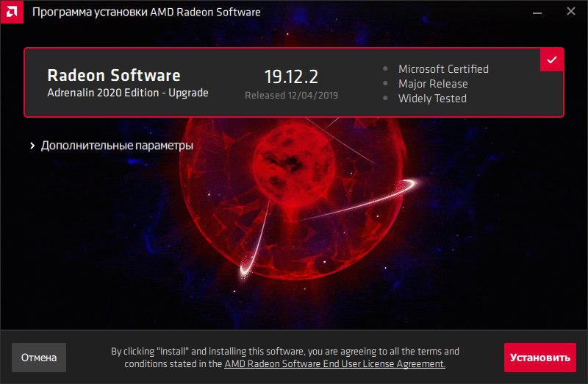Click the version number 19.12.2
Screen dimensions: 588x384
(x=291, y=77)
